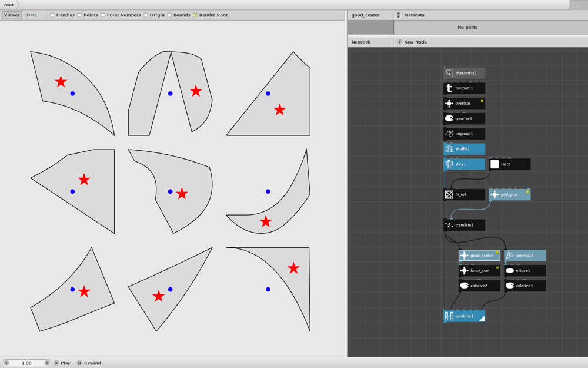Viewport: 588px width, 368px height.
Task: Start animation with Play
Action: (x=62, y=363)
